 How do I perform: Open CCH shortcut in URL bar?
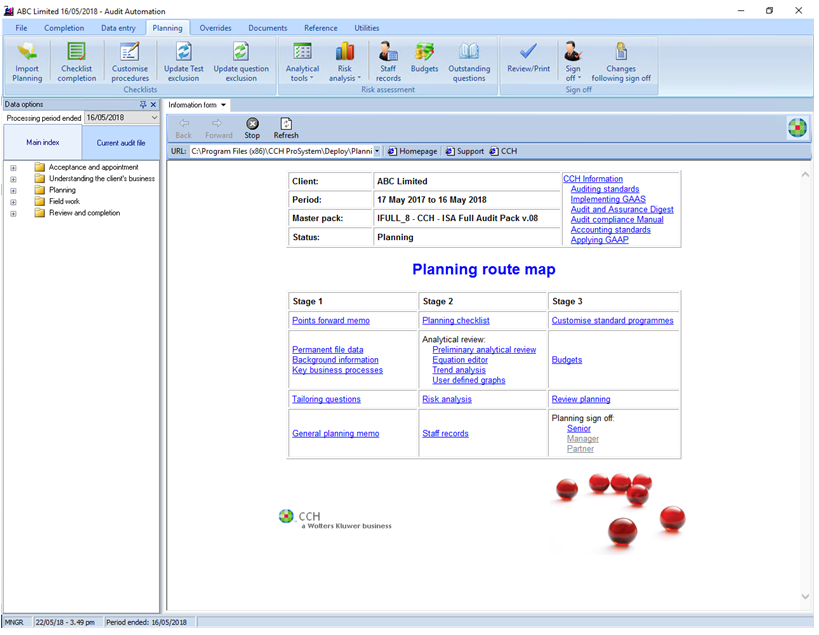tap(504, 151)
